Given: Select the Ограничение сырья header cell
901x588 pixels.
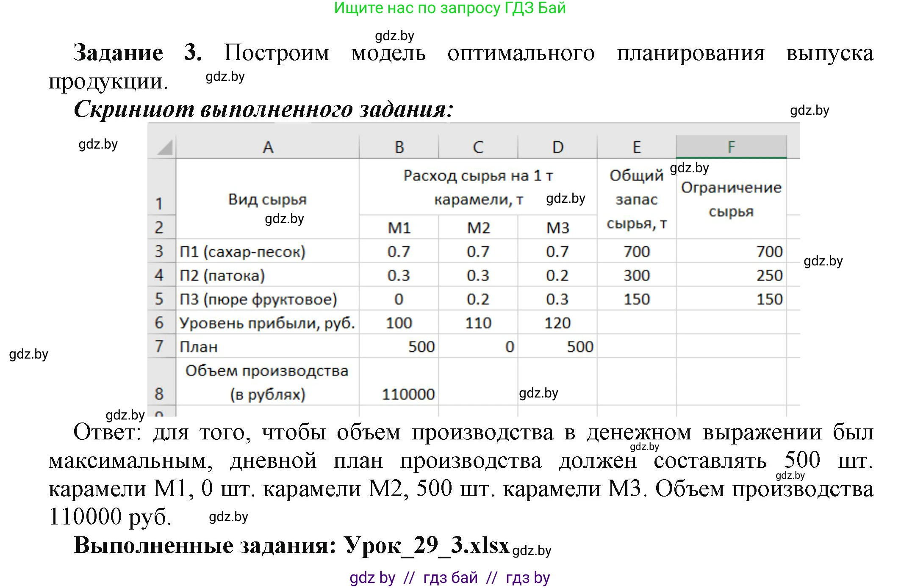Looking at the screenshot, I should 732,199.
